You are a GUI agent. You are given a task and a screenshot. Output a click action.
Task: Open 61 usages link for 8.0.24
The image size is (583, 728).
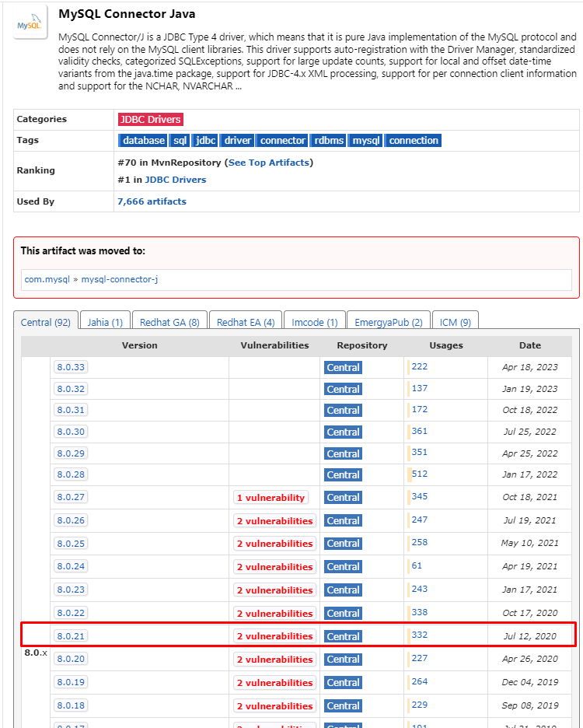click(417, 565)
